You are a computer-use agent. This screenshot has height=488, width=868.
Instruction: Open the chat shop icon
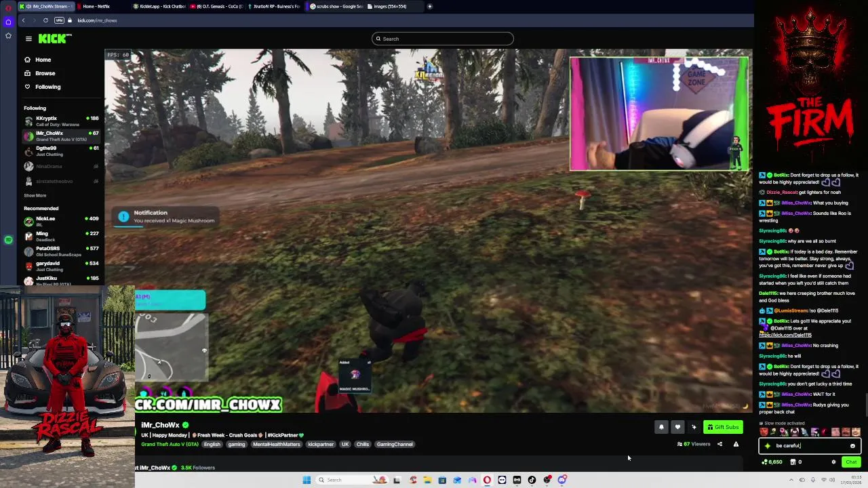pyautogui.click(x=793, y=462)
